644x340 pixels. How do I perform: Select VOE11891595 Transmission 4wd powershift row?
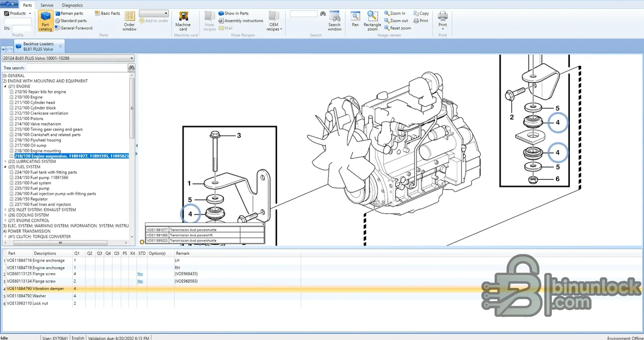click(205, 235)
